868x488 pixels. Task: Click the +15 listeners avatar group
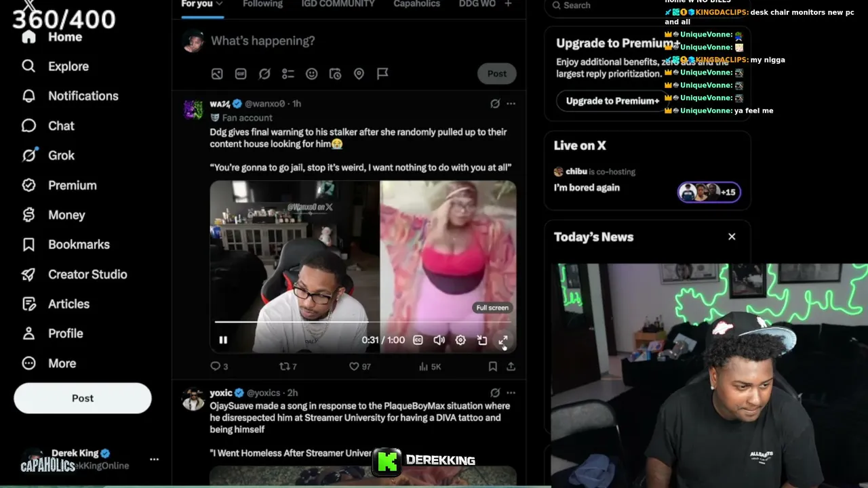[709, 192]
